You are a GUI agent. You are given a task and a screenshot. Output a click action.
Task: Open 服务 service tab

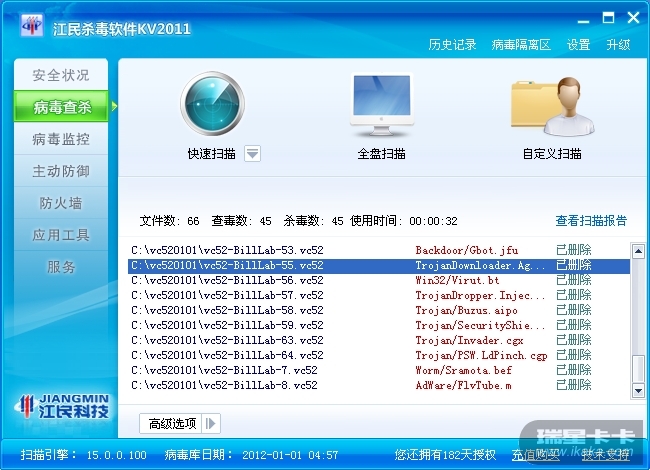tap(61, 266)
